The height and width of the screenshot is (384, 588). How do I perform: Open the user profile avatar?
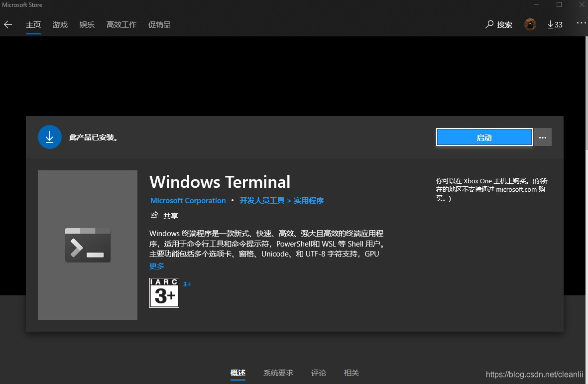530,24
